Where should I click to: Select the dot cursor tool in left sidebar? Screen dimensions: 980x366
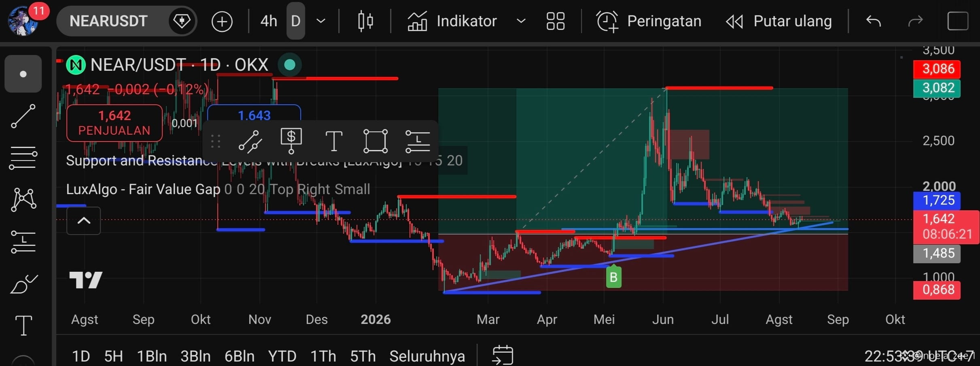click(23, 74)
